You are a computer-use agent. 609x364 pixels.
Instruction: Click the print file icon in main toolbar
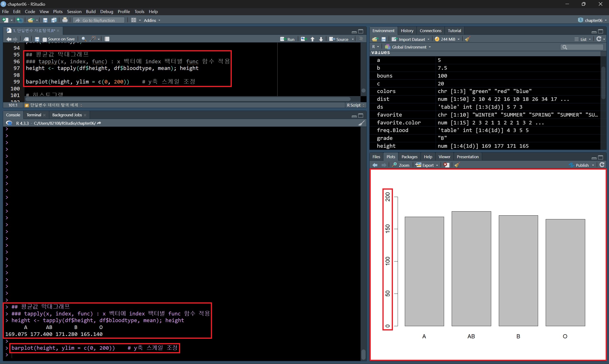click(x=65, y=20)
